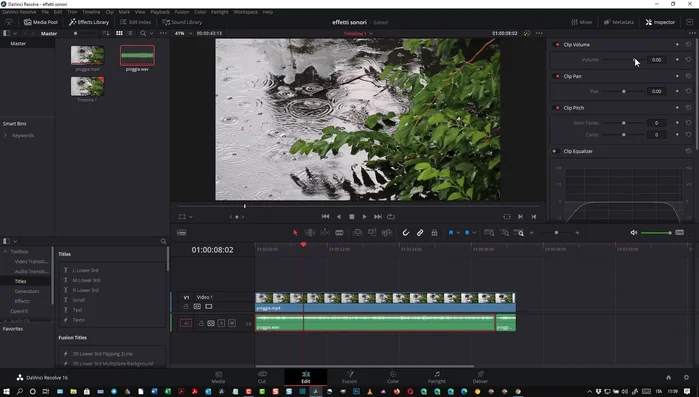This screenshot has width=699, height=397.
Task: Mute monitoring with speaker icon
Action: tap(633, 233)
